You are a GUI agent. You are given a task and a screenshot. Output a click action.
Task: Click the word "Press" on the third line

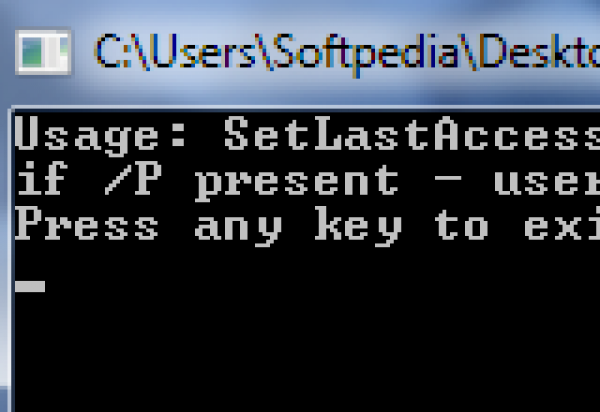click(87, 227)
